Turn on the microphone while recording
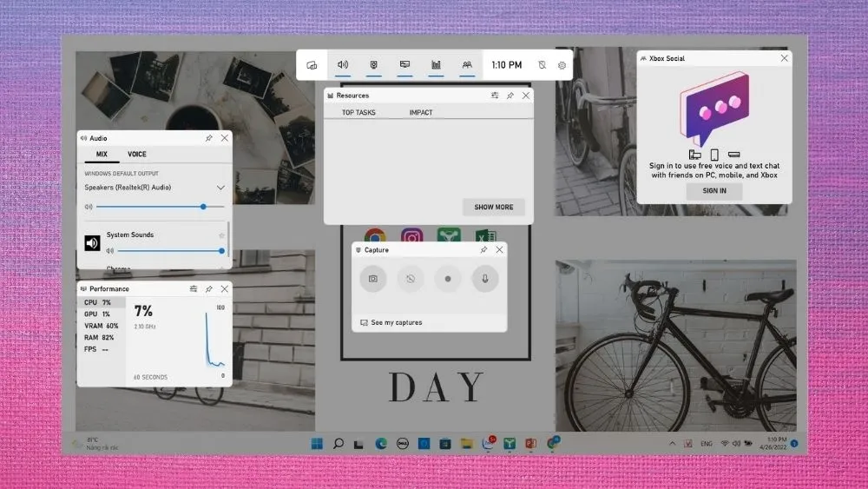The width and height of the screenshot is (868, 489). point(485,279)
